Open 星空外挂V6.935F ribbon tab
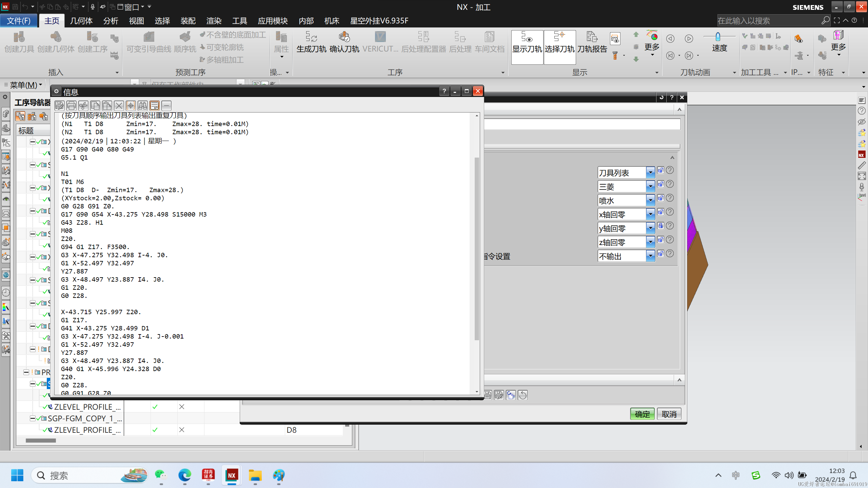868x488 pixels. (x=379, y=21)
